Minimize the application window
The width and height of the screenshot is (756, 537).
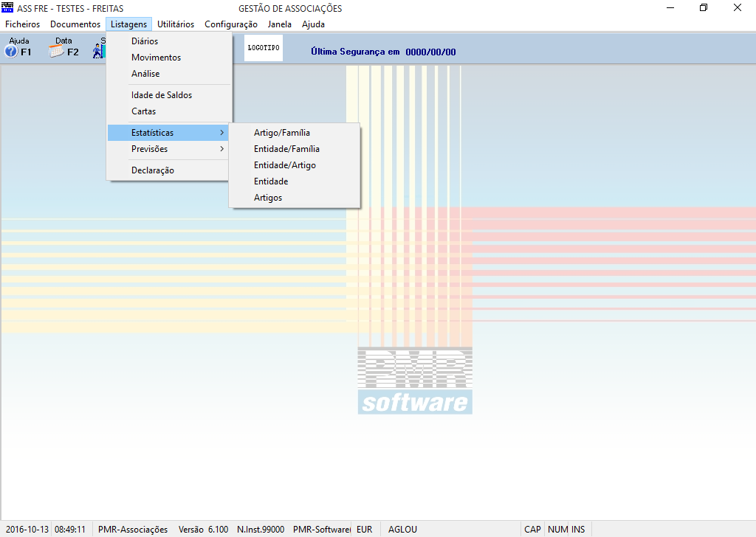670,7
